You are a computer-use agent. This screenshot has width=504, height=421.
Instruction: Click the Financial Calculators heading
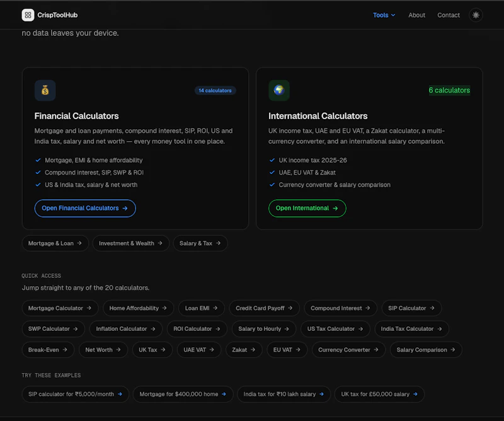(76, 116)
